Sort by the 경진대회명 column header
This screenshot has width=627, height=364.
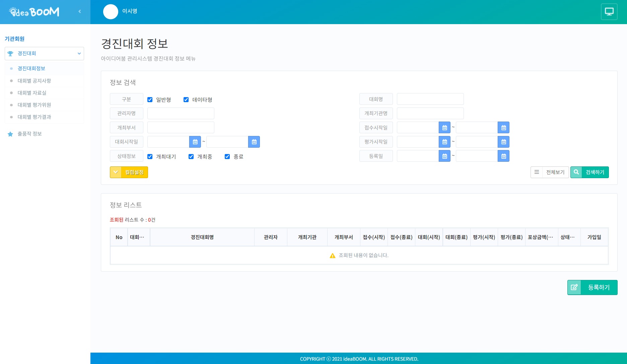(x=202, y=237)
